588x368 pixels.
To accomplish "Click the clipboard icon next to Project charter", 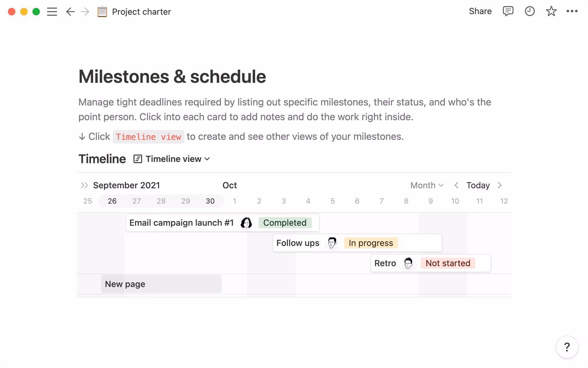I will (102, 12).
